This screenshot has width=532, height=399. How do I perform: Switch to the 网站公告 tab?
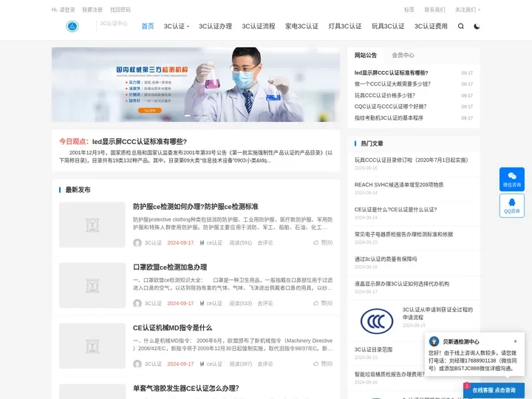click(x=366, y=55)
